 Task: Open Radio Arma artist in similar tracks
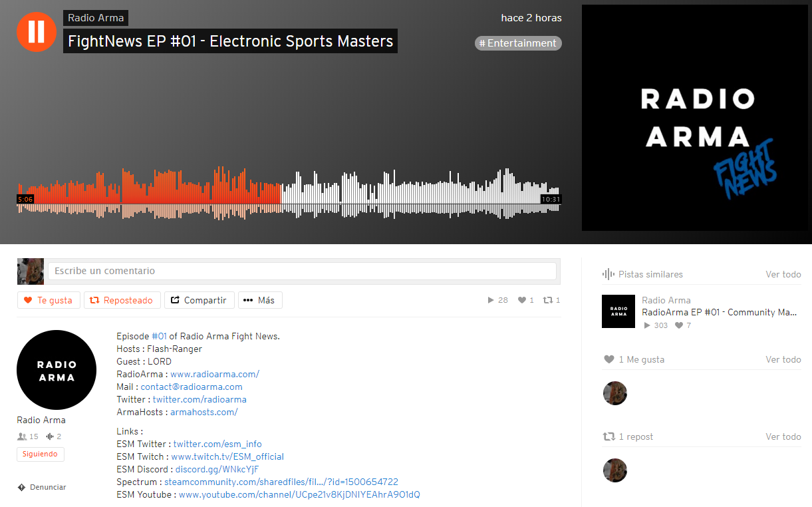666,300
